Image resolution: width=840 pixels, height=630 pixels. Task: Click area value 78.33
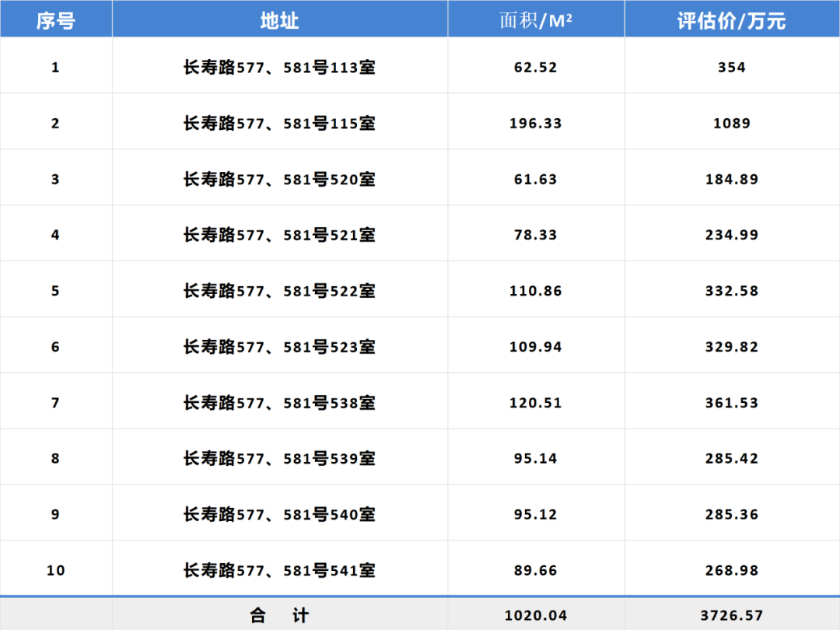(x=536, y=235)
